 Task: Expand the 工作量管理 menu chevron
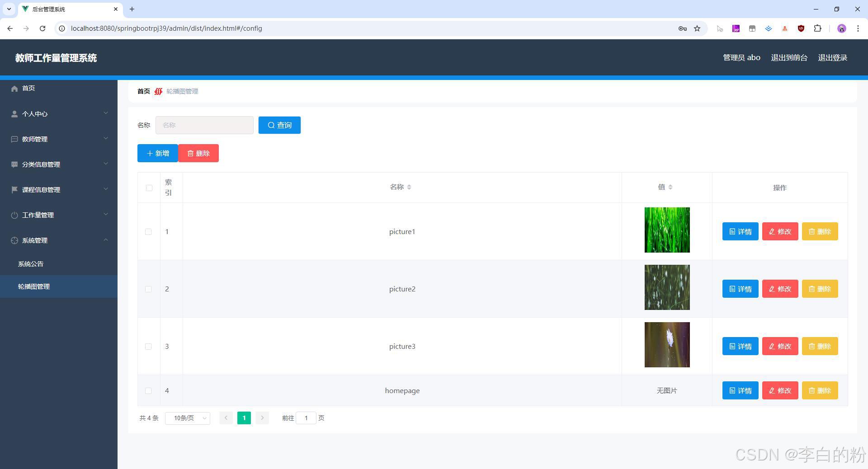pyautogui.click(x=106, y=214)
